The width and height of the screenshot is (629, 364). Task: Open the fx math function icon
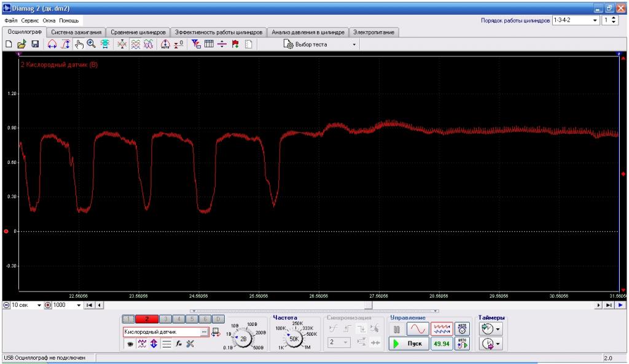point(179,344)
